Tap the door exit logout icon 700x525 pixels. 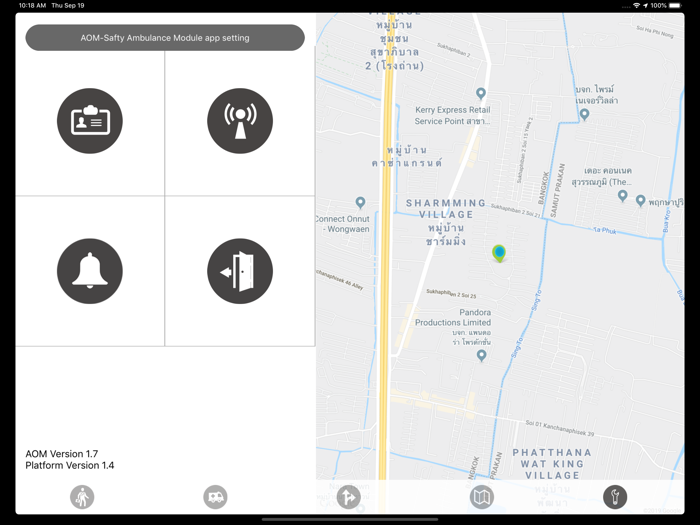click(240, 271)
